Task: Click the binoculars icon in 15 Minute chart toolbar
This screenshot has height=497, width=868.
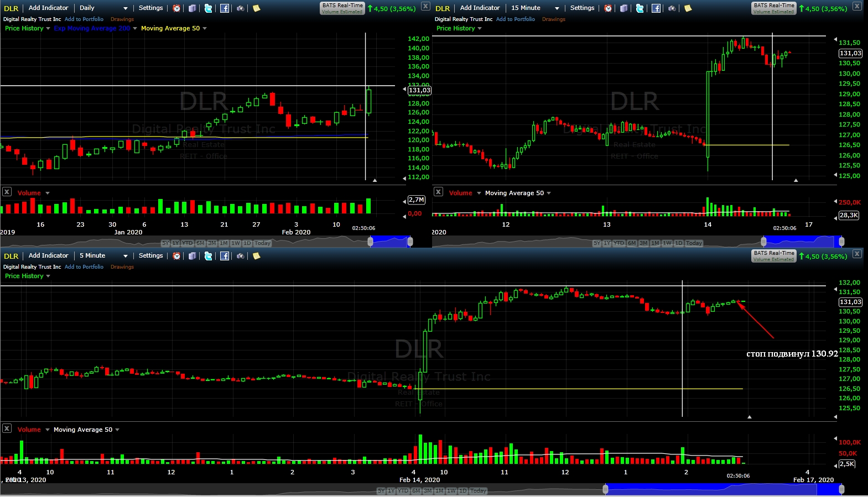Action: [x=672, y=8]
